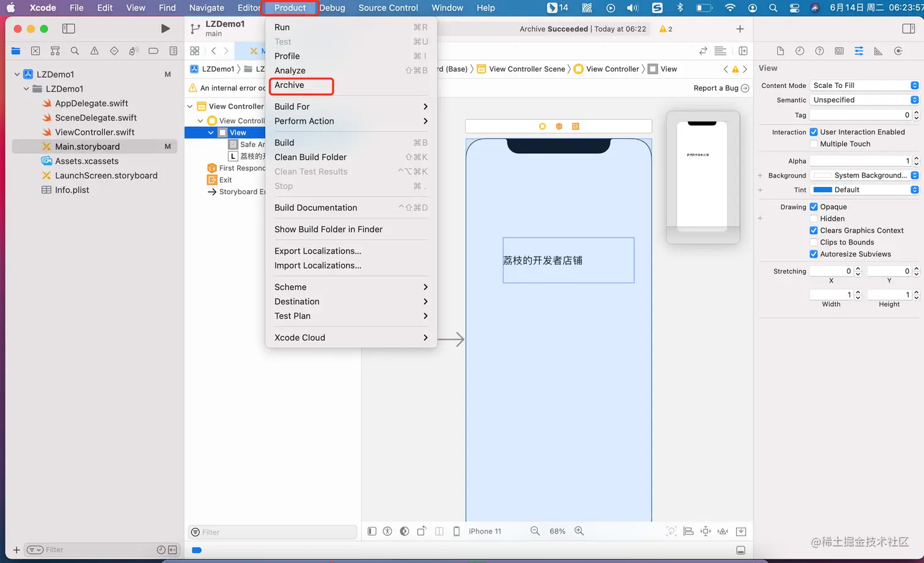The width and height of the screenshot is (924, 563).
Task: Open the Size inspector ruler icon
Action: point(878,51)
